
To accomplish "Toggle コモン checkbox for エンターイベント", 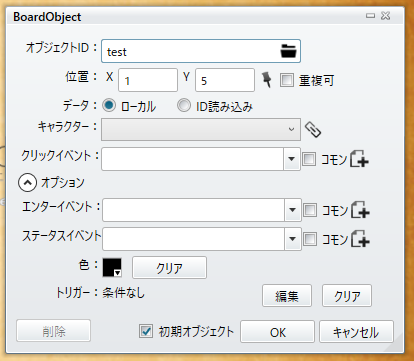I will click(310, 210).
